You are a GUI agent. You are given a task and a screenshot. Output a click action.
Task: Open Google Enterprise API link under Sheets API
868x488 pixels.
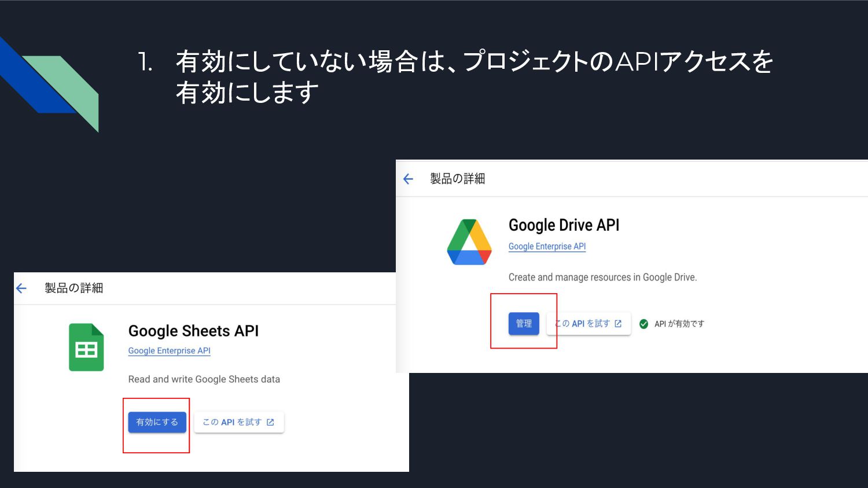point(170,350)
